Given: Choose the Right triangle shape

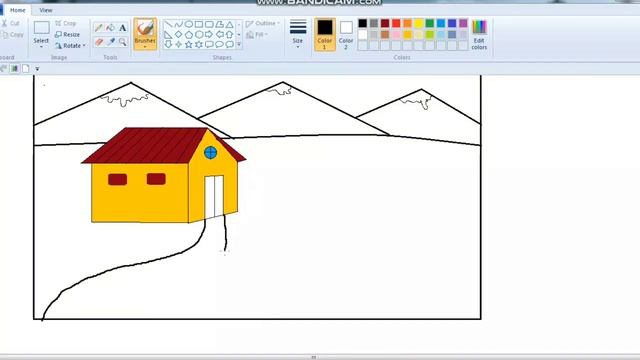Looking at the screenshot, I should [x=168, y=34].
